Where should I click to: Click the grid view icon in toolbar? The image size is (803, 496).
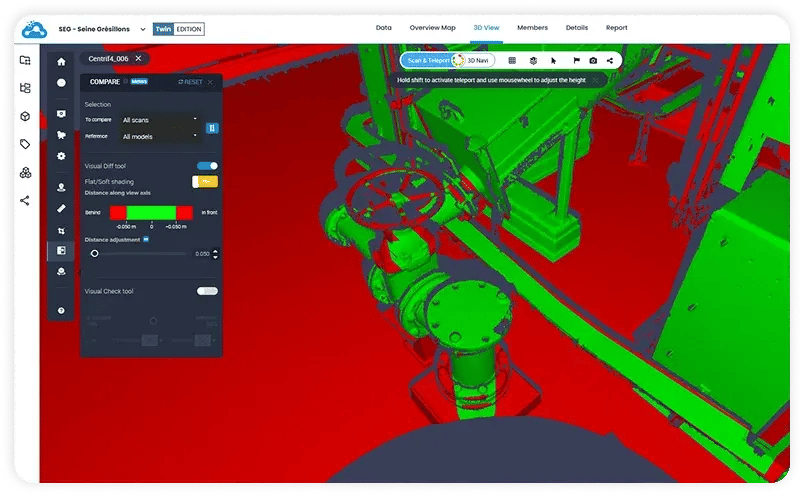pyautogui.click(x=512, y=60)
